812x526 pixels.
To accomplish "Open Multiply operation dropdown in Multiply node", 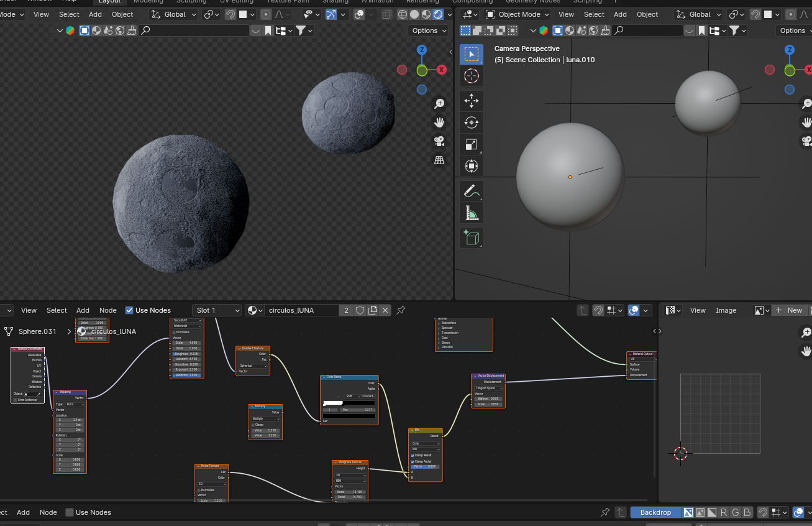I will click(266, 418).
